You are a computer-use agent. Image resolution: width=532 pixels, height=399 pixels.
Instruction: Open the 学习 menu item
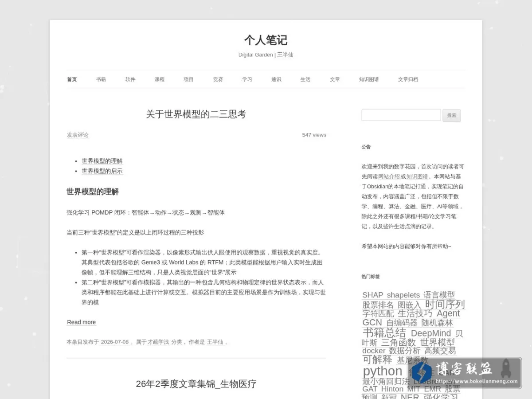click(247, 79)
